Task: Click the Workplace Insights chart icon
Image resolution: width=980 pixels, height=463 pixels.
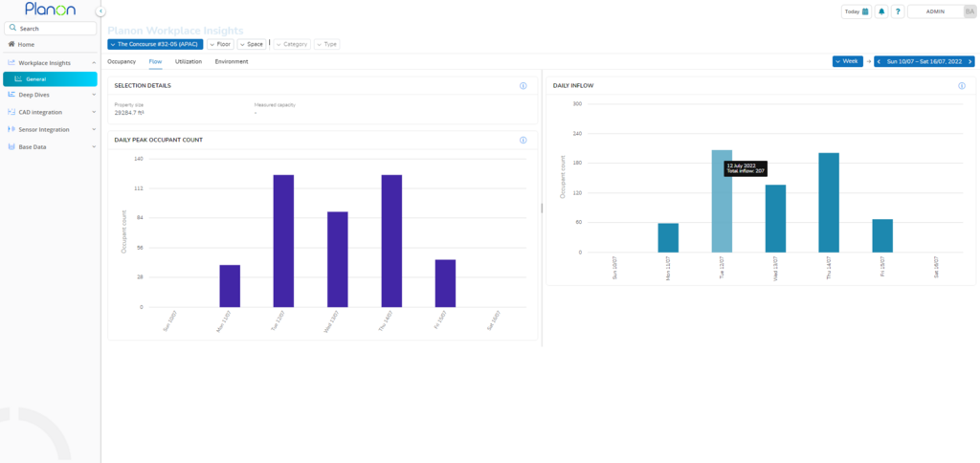Action: point(11,63)
